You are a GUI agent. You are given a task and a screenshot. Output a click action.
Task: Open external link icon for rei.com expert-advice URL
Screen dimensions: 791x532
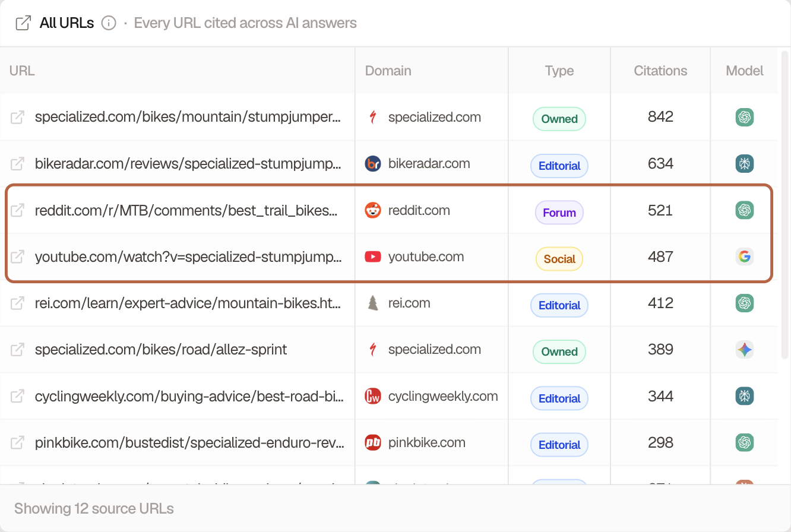(x=18, y=303)
